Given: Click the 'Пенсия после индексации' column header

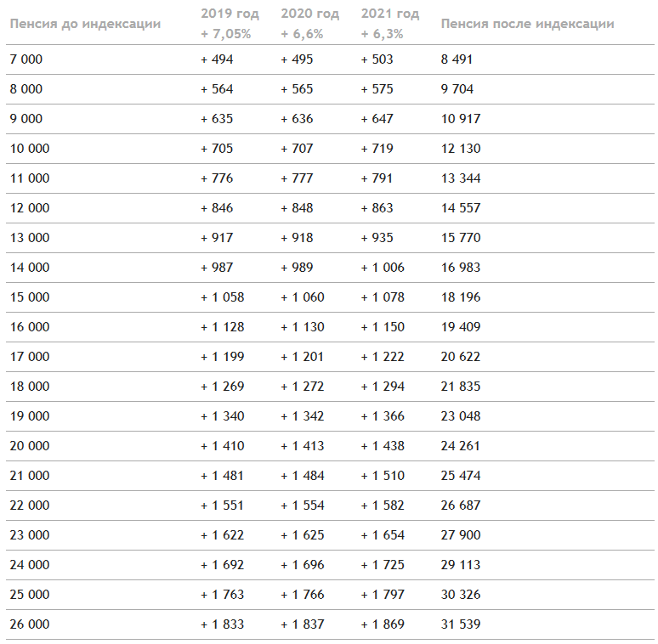Looking at the screenshot, I should click(x=527, y=24).
